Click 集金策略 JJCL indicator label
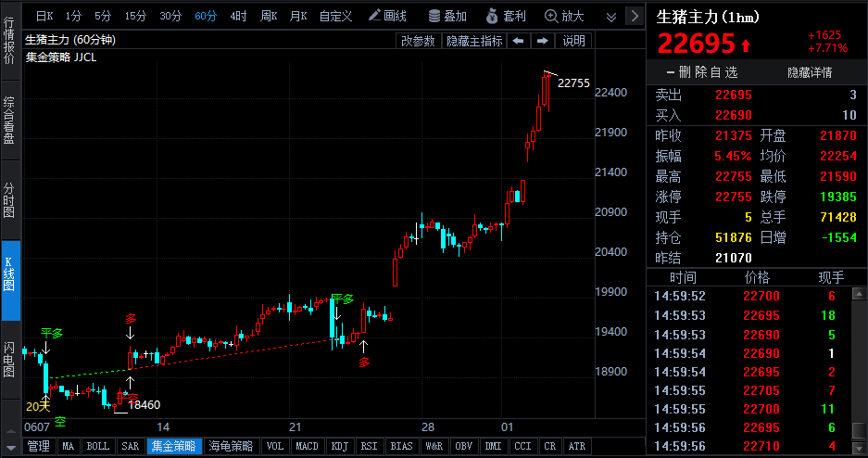Image resolution: width=868 pixels, height=458 pixels. (61, 57)
